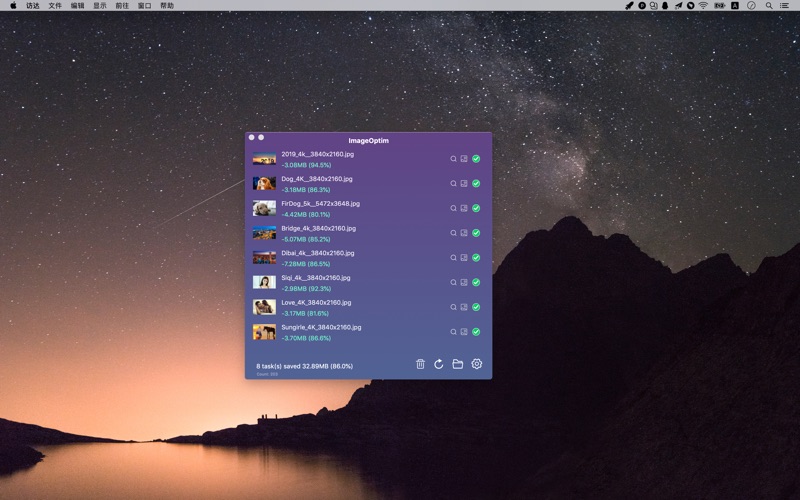Open the 窗口 menu in menu bar
Screen dimensions: 800x500
pos(145,5)
